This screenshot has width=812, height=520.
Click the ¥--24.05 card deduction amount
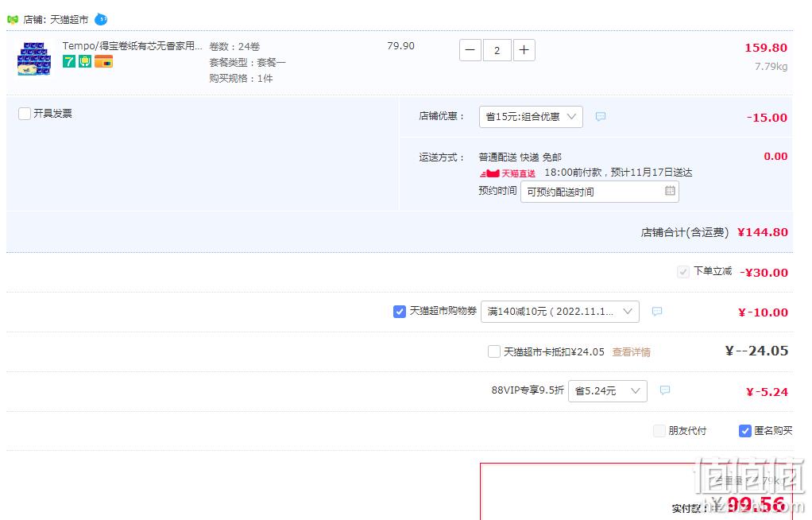coord(757,351)
